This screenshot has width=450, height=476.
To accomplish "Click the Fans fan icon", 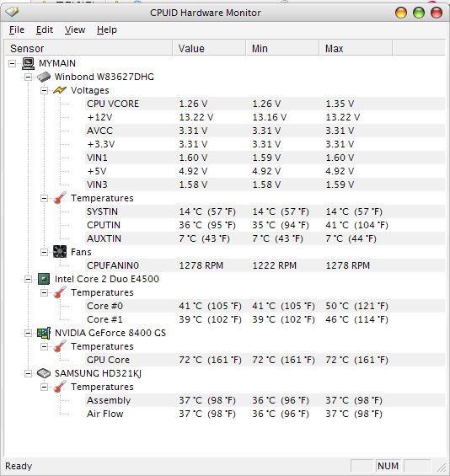I will [x=60, y=252].
